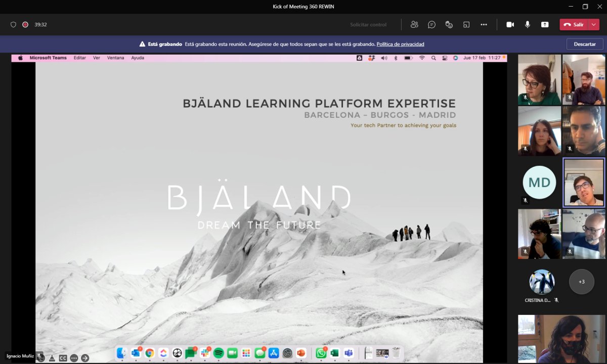Screen dimensions: 607x364
Task: Open Messages in the Dock
Action: [260, 353]
